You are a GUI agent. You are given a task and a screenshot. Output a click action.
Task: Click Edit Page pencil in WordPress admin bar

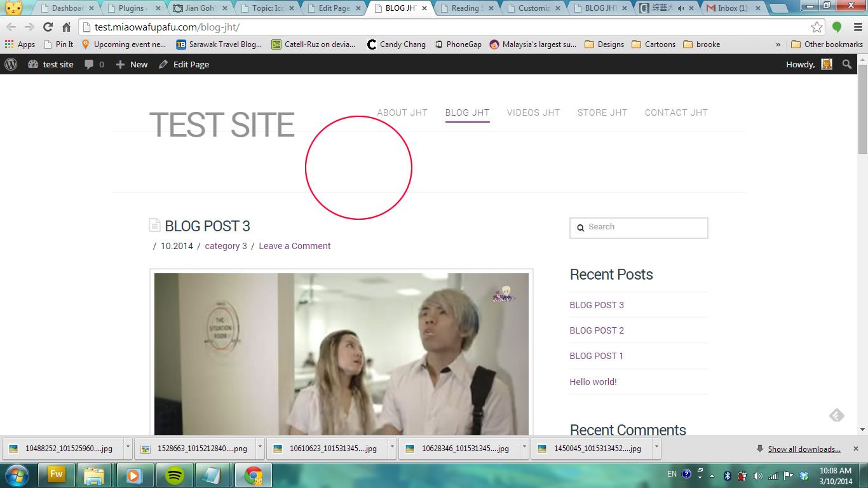(184, 64)
